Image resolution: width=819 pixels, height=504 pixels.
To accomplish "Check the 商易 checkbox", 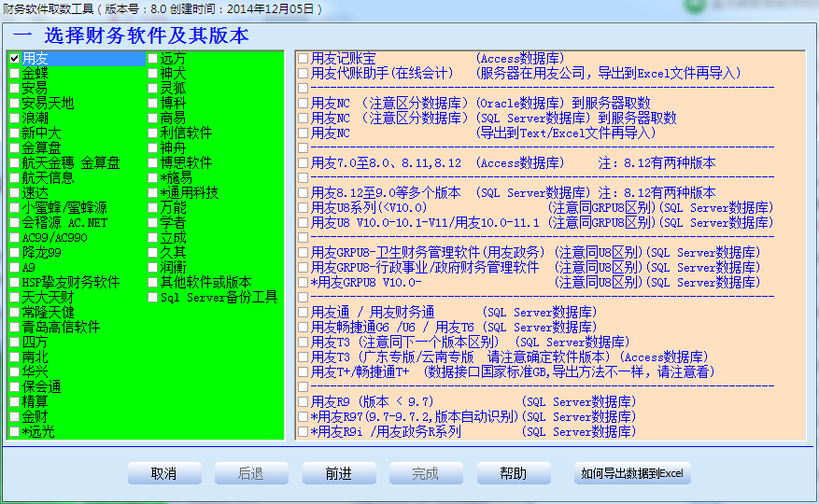I will pyautogui.click(x=152, y=119).
